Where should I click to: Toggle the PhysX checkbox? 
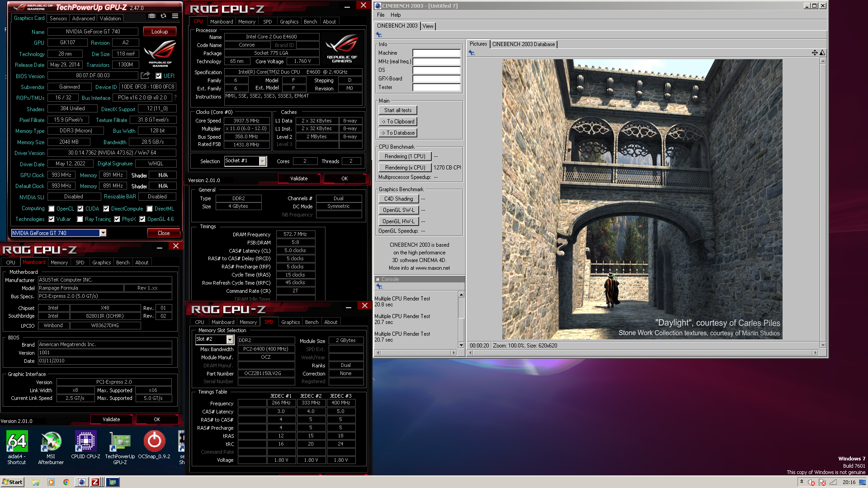pos(117,219)
